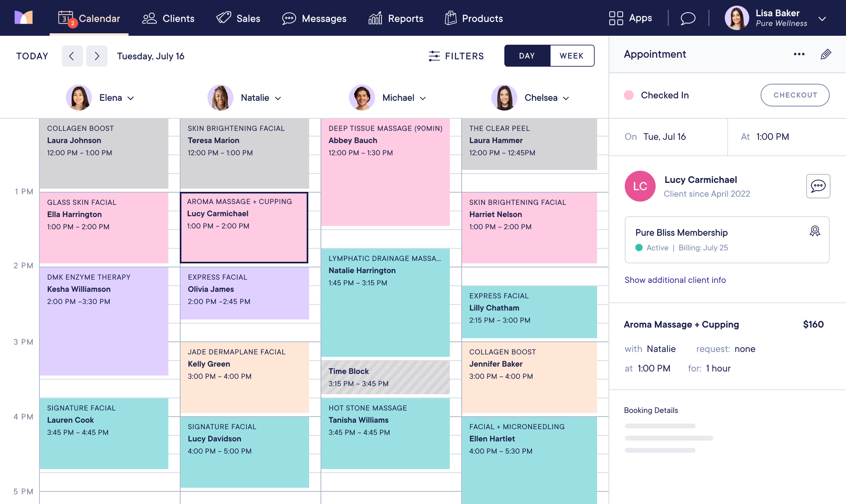Open the chat bubble beside Lucy Carmichael's name
The image size is (846, 504).
pyautogui.click(x=818, y=186)
